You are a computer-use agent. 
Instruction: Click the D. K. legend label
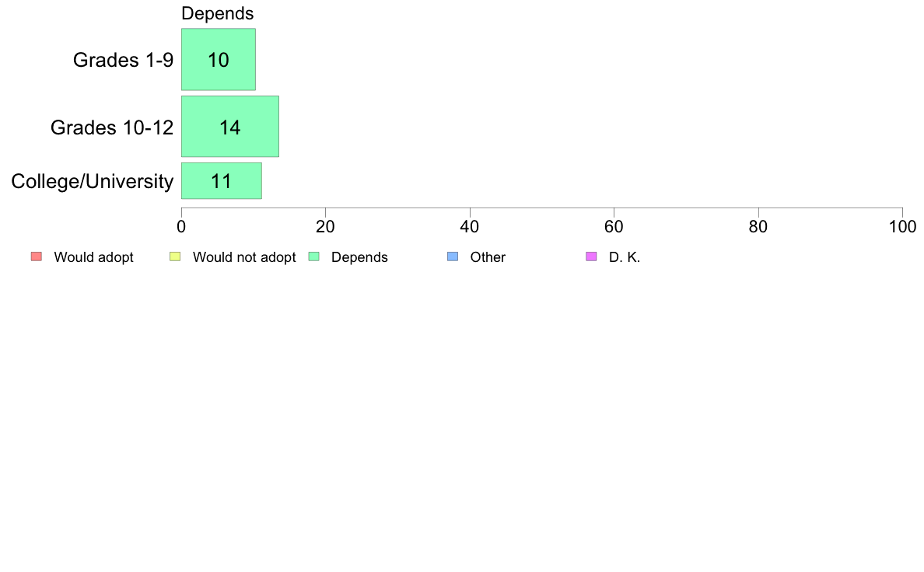point(625,257)
